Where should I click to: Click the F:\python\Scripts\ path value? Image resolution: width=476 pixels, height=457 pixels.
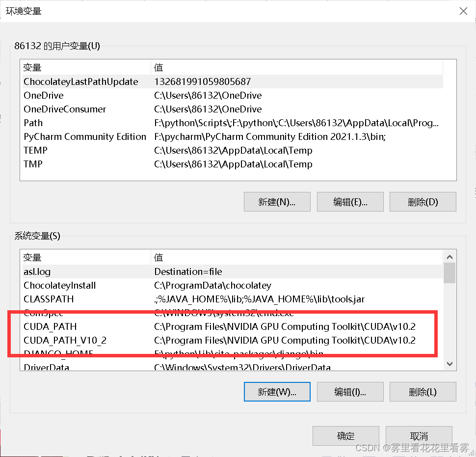[x=296, y=123]
